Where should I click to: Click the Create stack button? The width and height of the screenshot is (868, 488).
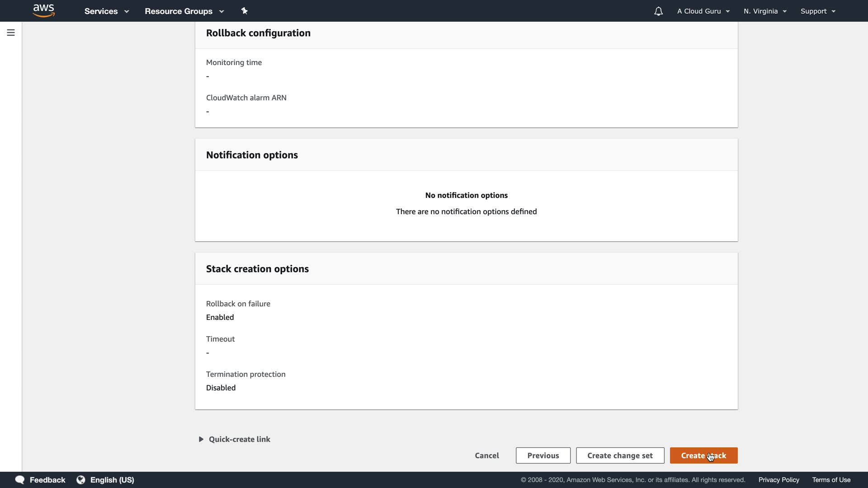tap(703, 455)
